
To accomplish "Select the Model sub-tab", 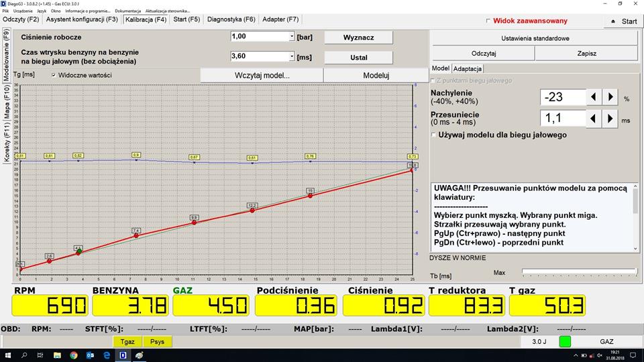I will click(x=441, y=68).
